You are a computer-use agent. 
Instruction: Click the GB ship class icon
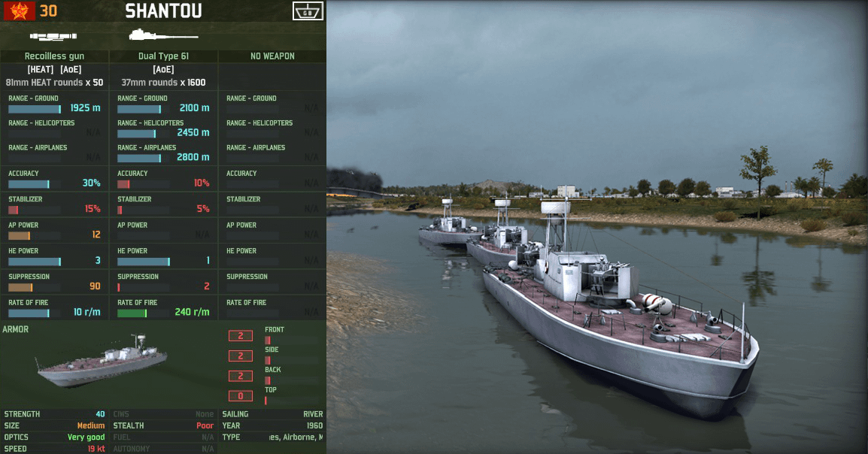click(x=308, y=11)
